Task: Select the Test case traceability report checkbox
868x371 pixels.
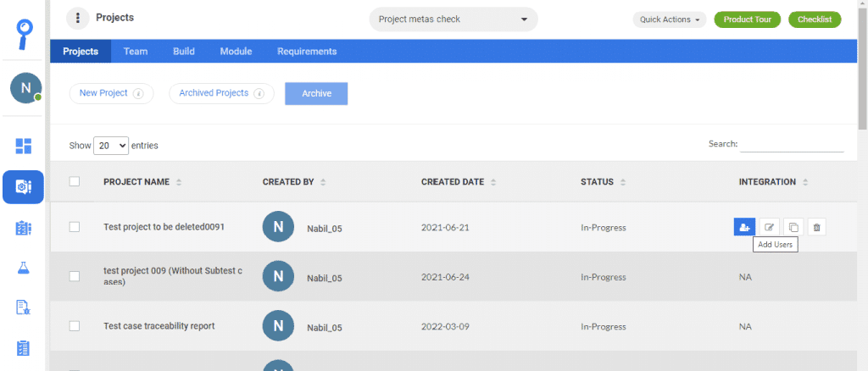Action: click(x=75, y=326)
